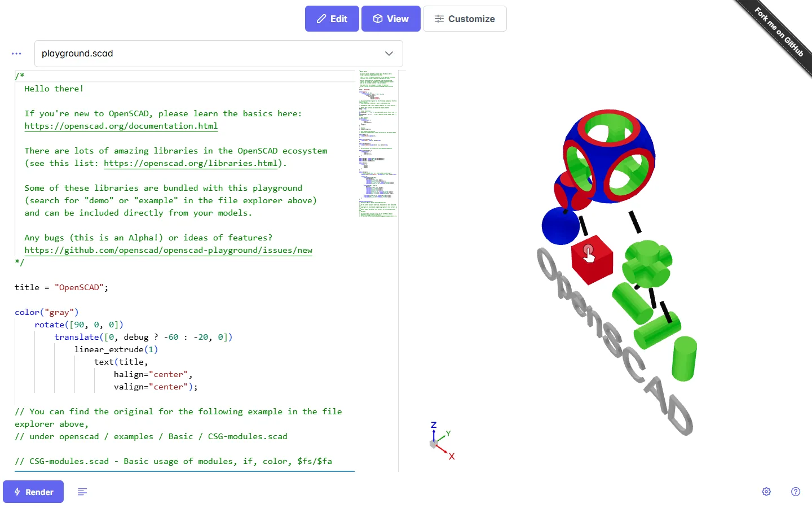Viewport: 812px width, 508px height.
Task: Open the settings gear menu
Action: coord(766,492)
